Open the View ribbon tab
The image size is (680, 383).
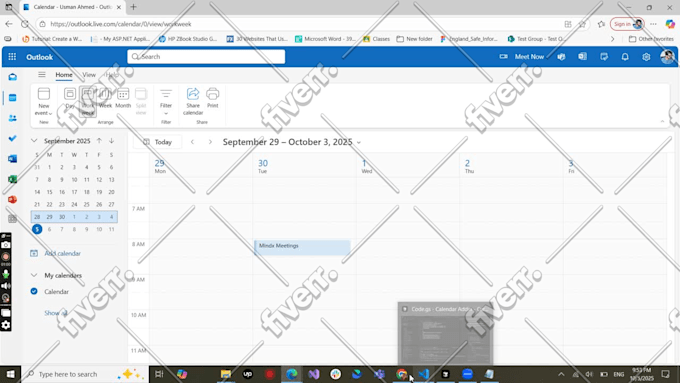click(x=89, y=75)
